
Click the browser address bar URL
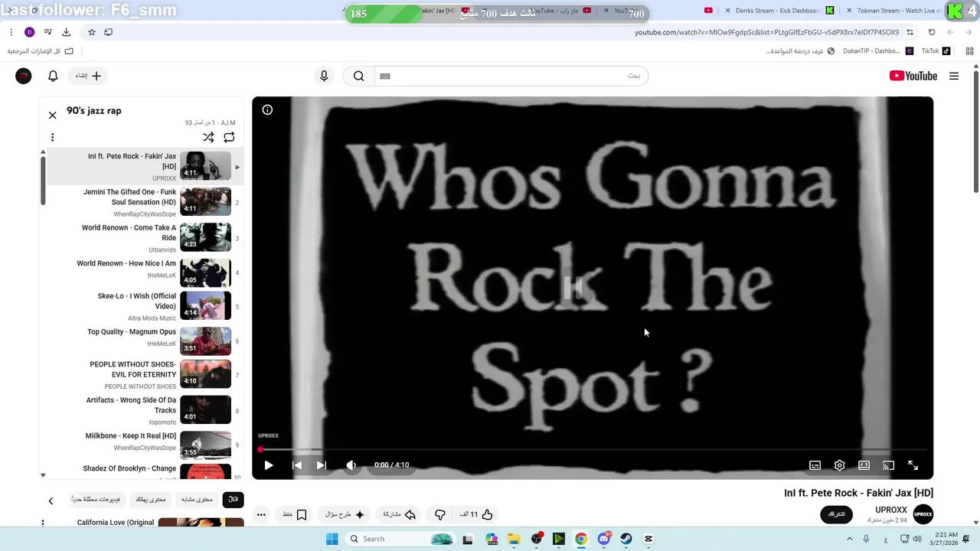pos(766,32)
